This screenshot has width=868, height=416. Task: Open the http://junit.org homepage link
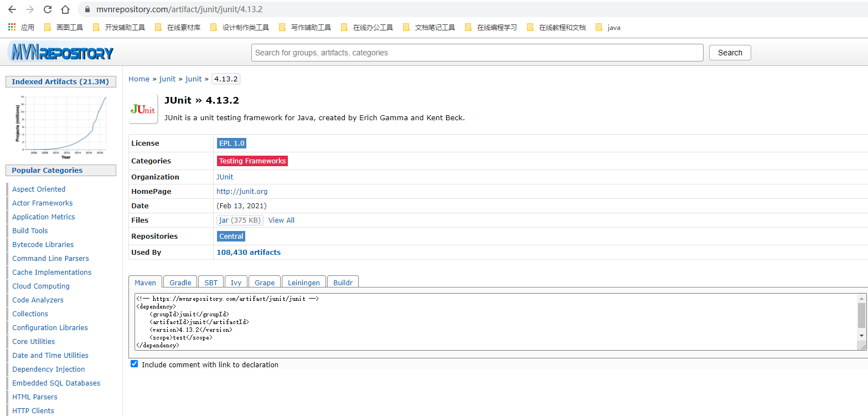(x=242, y=191)
